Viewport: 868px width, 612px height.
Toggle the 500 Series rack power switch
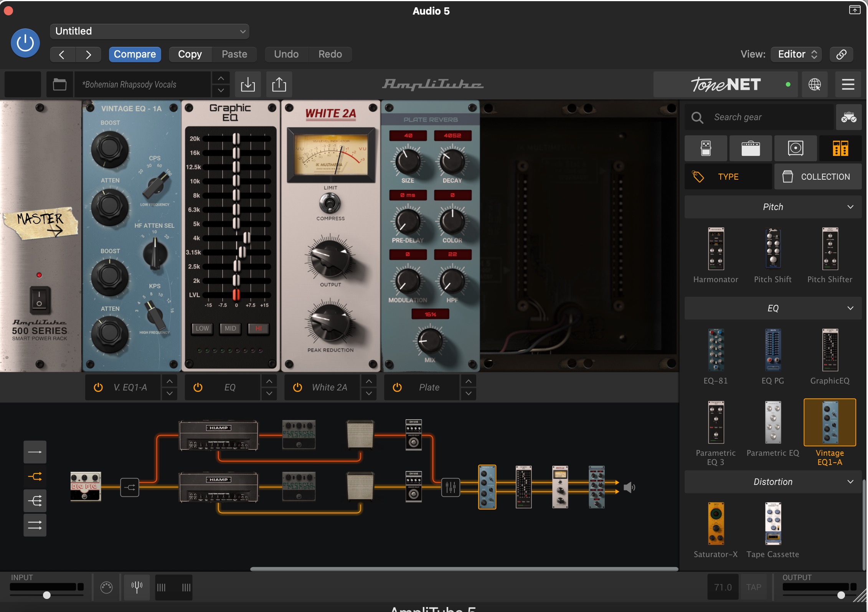point(40,299)
